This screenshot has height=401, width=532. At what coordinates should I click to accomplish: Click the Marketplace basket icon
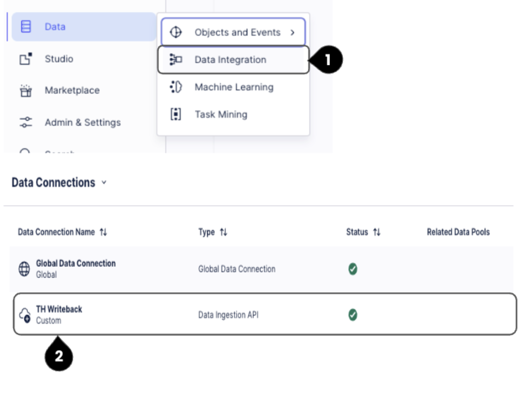pos(26,91)
